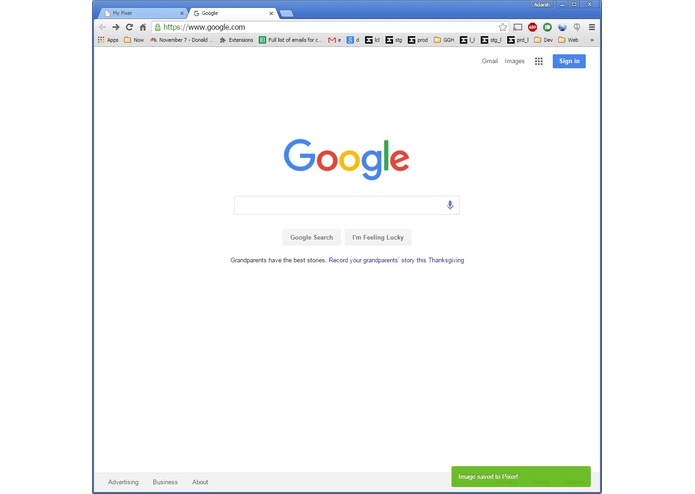Go back using the browser back arrow

click(102, 27)
